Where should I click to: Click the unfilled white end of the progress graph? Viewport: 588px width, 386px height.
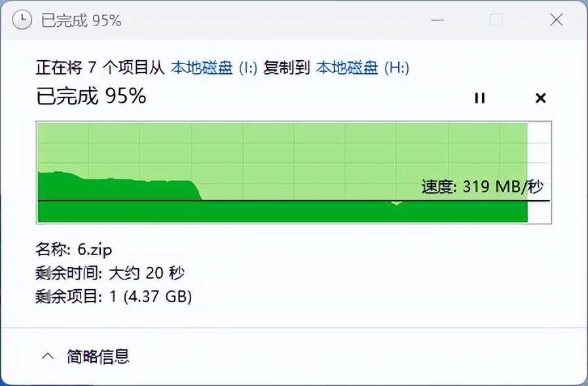(x=540, y=172)
